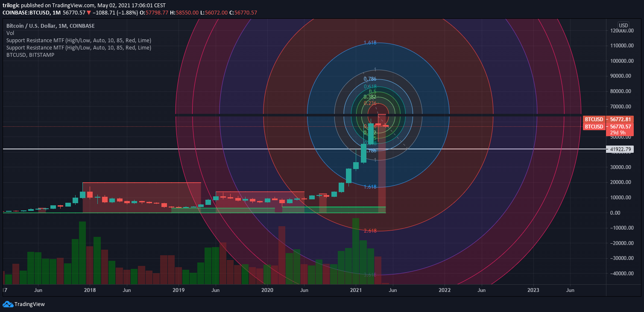Click the TradingView logo at the bottom
This screenshot has width=644, height=312.
tap(24, 304)
